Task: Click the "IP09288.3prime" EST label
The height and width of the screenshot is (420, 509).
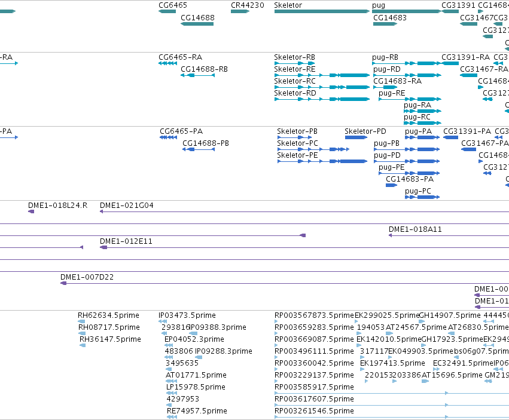Action: 224,351
